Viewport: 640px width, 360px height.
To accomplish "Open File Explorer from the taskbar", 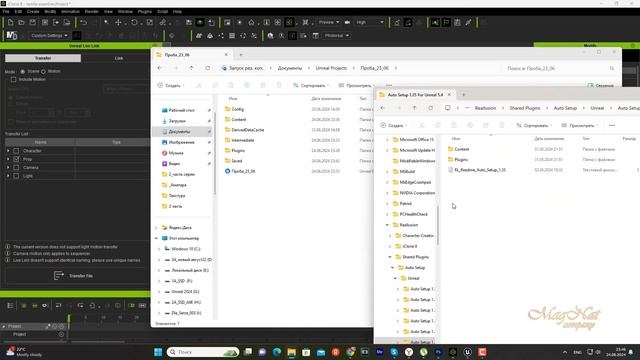I will tap(291, 352).
